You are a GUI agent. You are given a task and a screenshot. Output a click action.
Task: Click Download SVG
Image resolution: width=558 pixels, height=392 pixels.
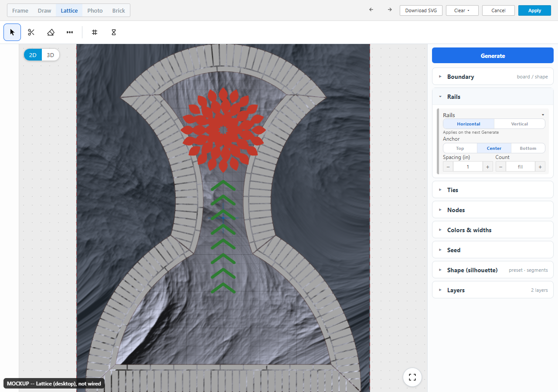coord(421,10)
